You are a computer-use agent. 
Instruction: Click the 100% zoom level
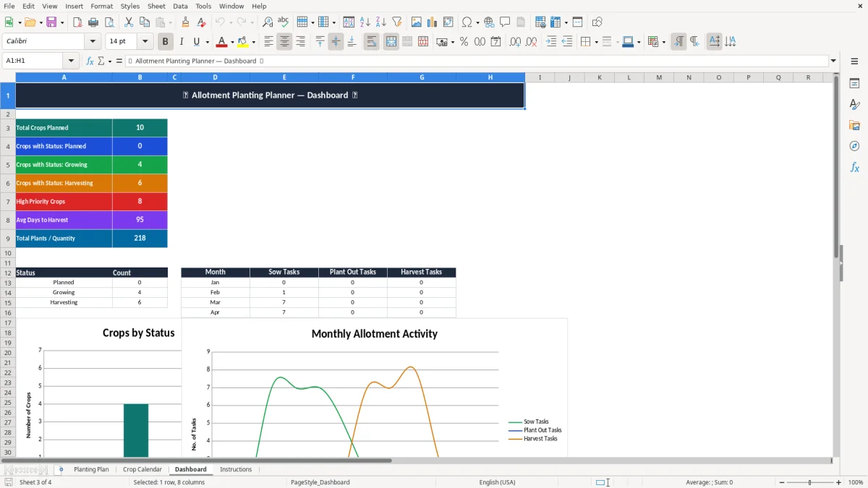pos(856,482)
